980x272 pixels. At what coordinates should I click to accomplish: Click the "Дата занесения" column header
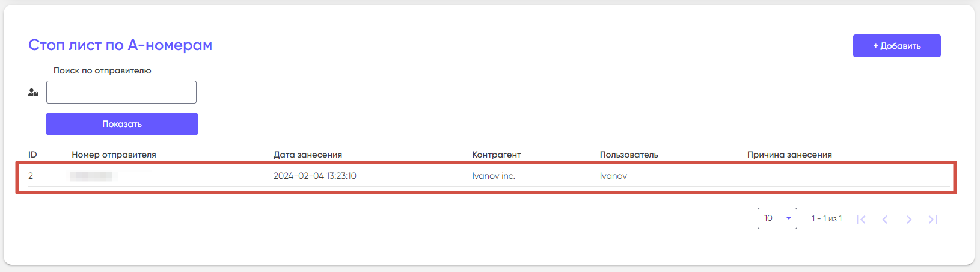[x=308, y=155]
